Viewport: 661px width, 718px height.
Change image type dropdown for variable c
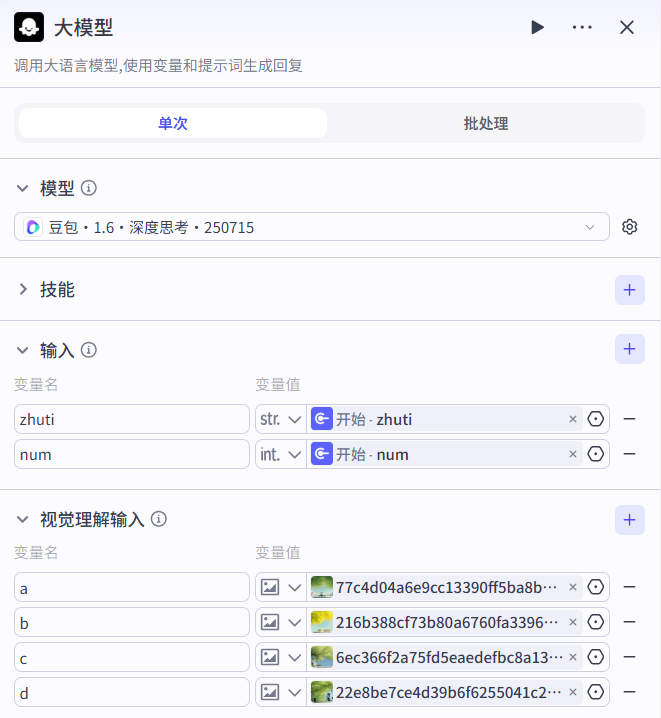[280, 657]
